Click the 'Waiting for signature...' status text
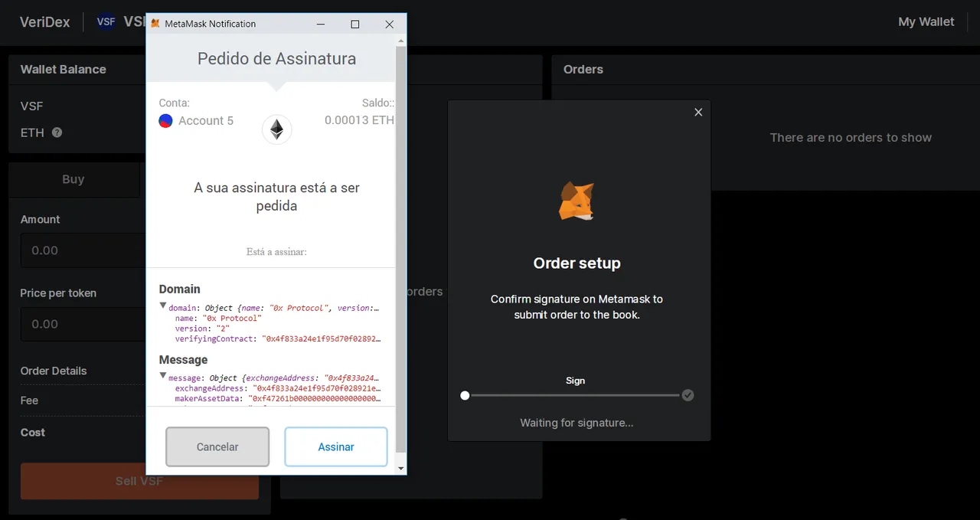Image resolution: width=980 pixels, height=520 pixels. point(577,423)
